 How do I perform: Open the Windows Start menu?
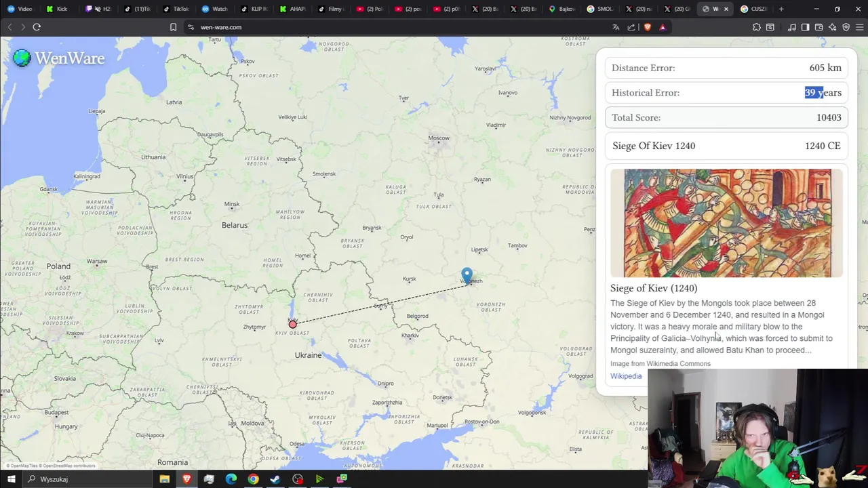(x=11, y=479)
